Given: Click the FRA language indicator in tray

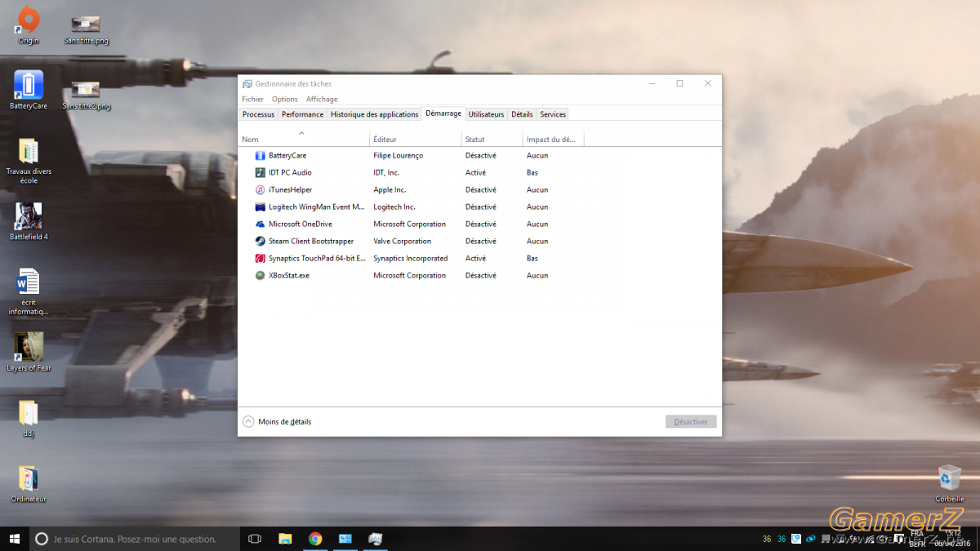Looking at the screenshot, I should [x=917, y=534].
